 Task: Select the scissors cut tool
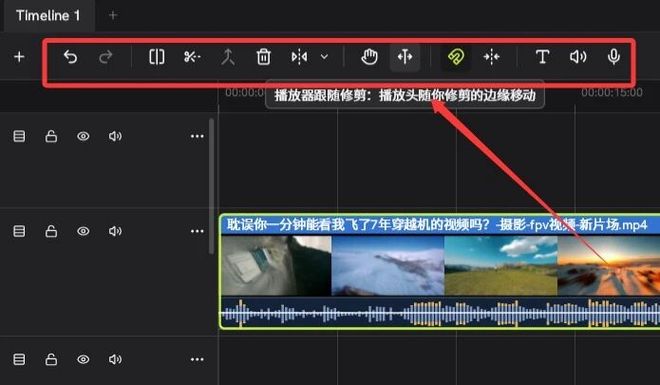point(192,56)
